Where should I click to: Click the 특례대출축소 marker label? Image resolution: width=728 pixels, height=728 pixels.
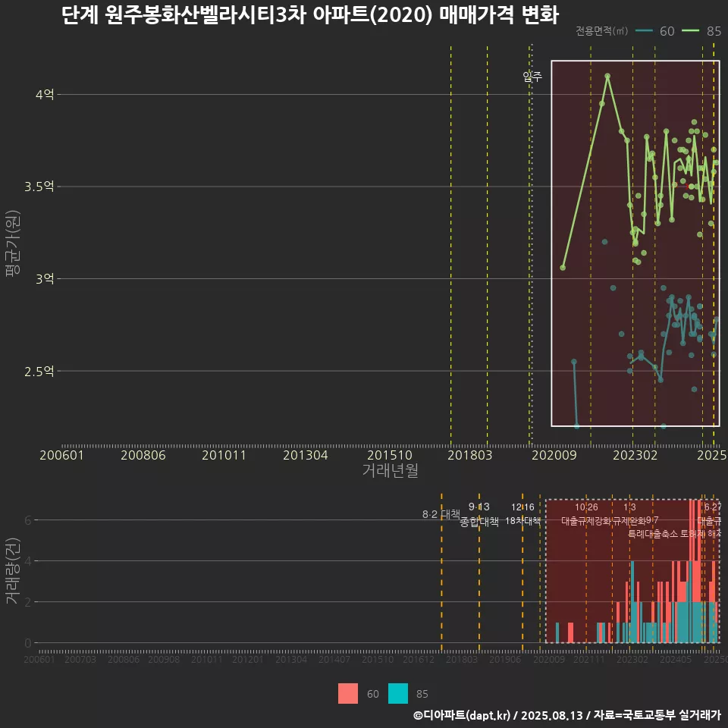point(653,534)
